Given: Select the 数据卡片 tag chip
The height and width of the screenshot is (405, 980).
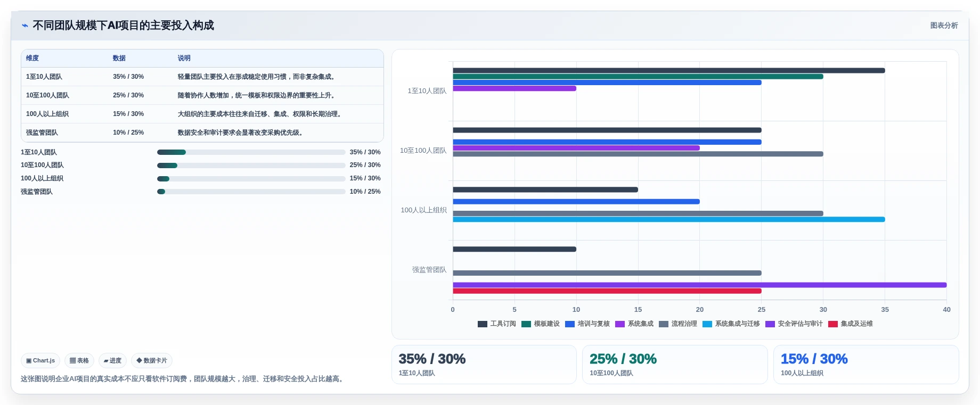Looking at the screenshot, I should click(152, 360).
